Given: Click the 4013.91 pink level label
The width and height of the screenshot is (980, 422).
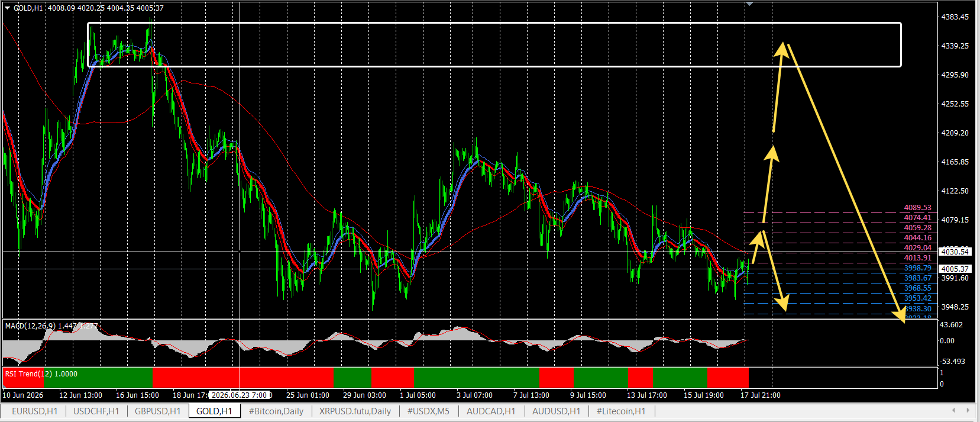Looking at the screenshot, I should (x=917, y=258).
